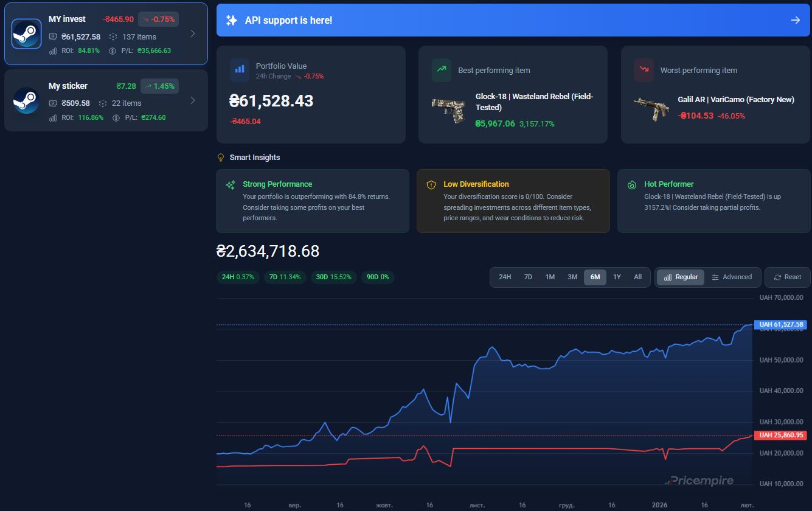The width and height of the screenshot is (812, 511).
Task: Select the 6M time range
Action: pyautogui.click(x=595, y=277)
